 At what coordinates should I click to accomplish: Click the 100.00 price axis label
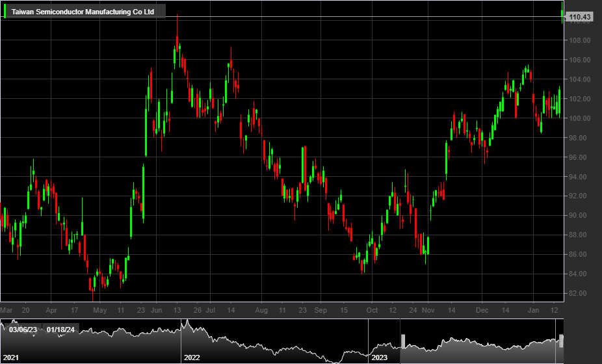[x=580, y=118]
